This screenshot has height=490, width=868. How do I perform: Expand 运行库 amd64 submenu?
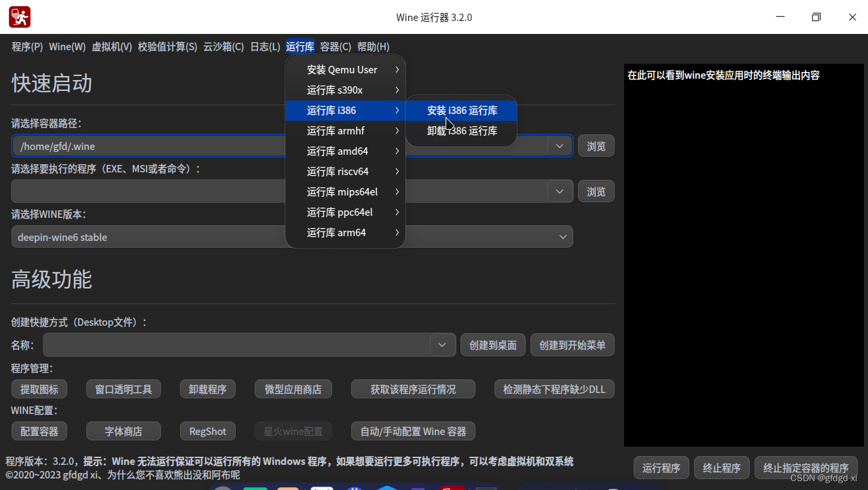(345, 151)
